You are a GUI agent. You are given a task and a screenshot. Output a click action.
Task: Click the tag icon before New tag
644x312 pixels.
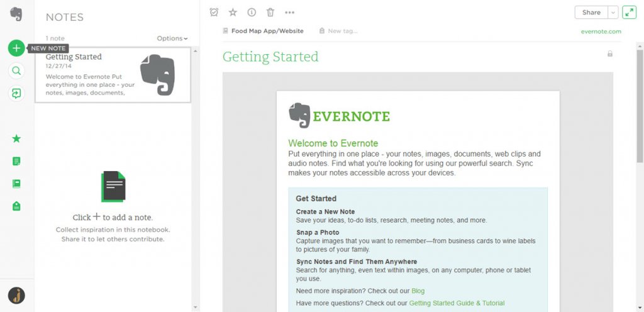coord(322,31)
